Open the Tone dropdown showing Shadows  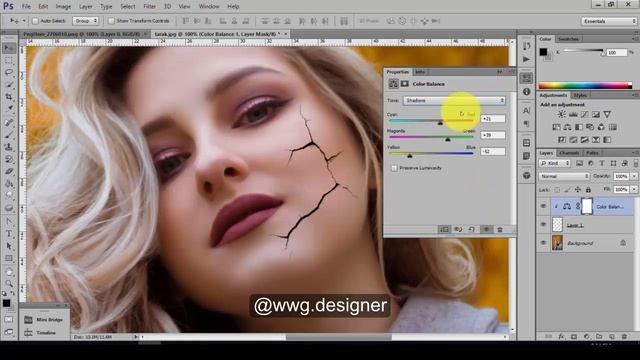454,100
